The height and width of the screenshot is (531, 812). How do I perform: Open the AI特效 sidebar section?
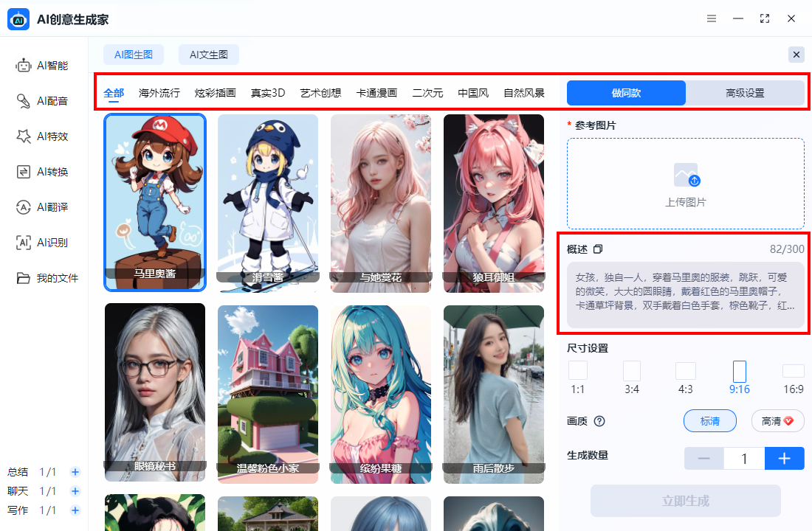click(x=43, y=136)
